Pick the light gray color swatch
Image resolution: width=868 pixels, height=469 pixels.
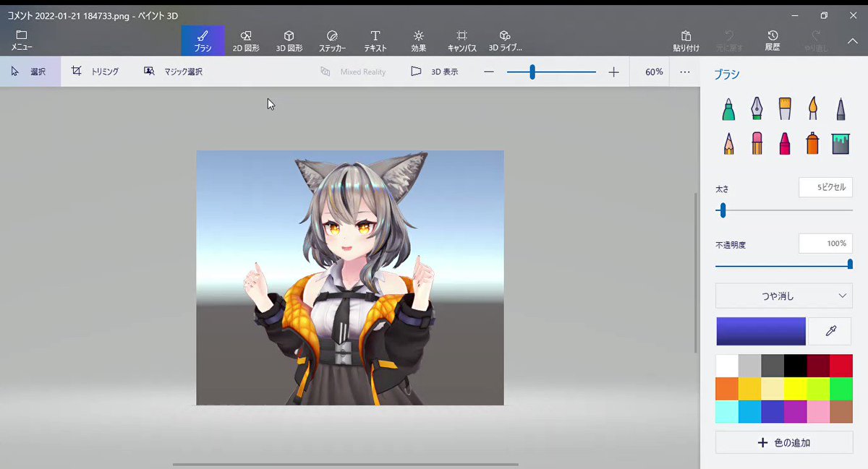click(749, 366)
